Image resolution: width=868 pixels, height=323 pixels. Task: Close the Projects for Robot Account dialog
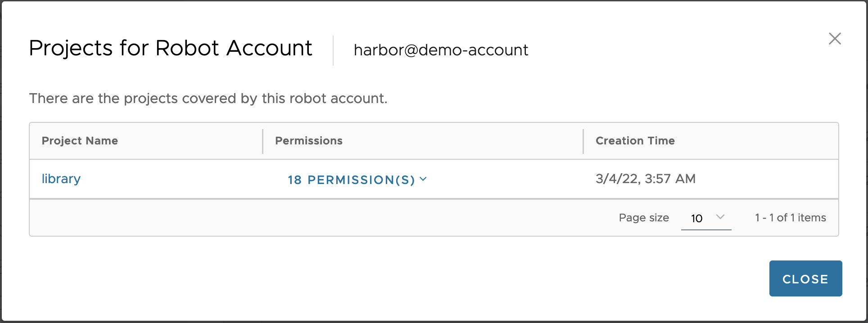(x=835, y=39)
